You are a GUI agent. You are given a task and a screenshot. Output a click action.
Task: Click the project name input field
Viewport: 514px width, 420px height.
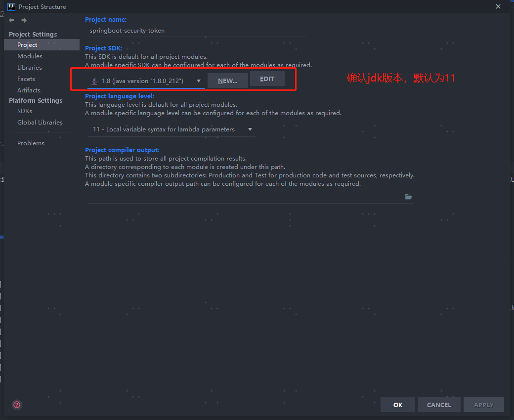[198, 31]
